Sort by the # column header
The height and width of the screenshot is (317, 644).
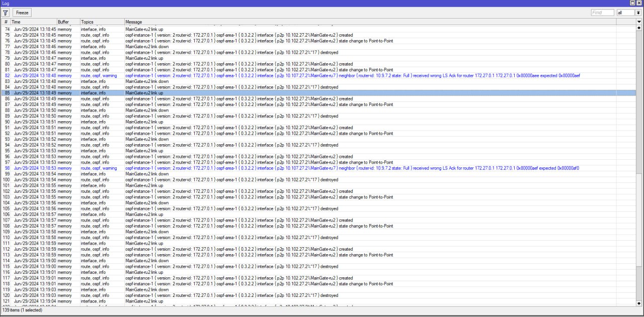(6, 22)
